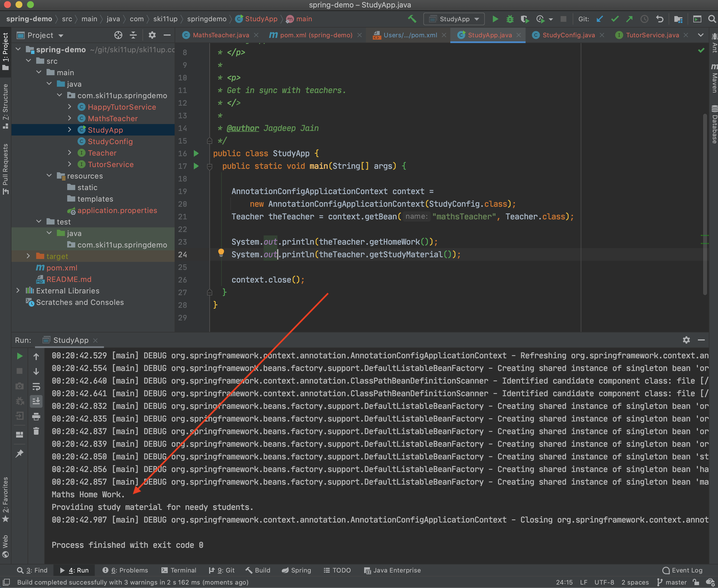Click the intention lightbulb on line 24
The image size is (718, 588).
pos(221,252)
